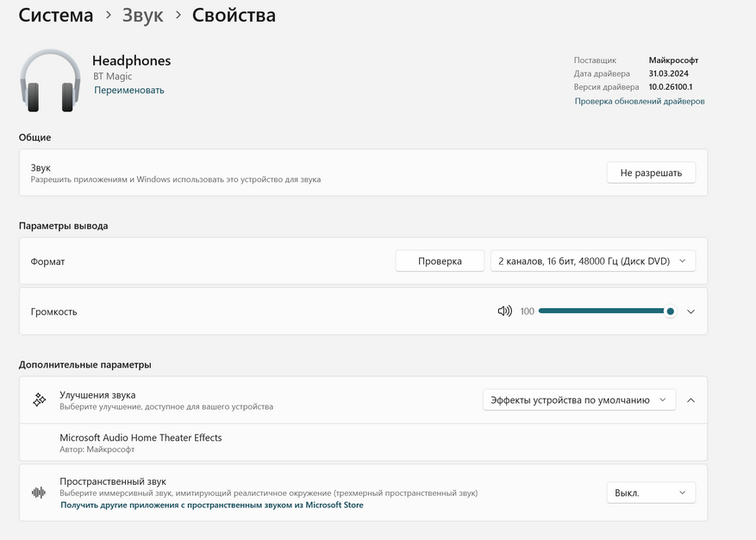Click the 'Свойства' breadcrumb title
Screen dimensions: 756x540
(x=234, y=16)
